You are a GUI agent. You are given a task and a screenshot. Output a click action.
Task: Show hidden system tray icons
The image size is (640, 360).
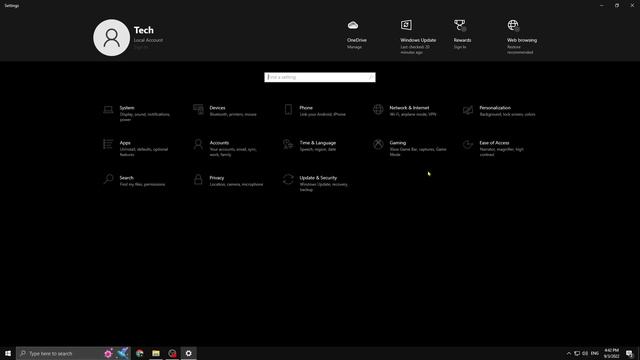[569, 353]
